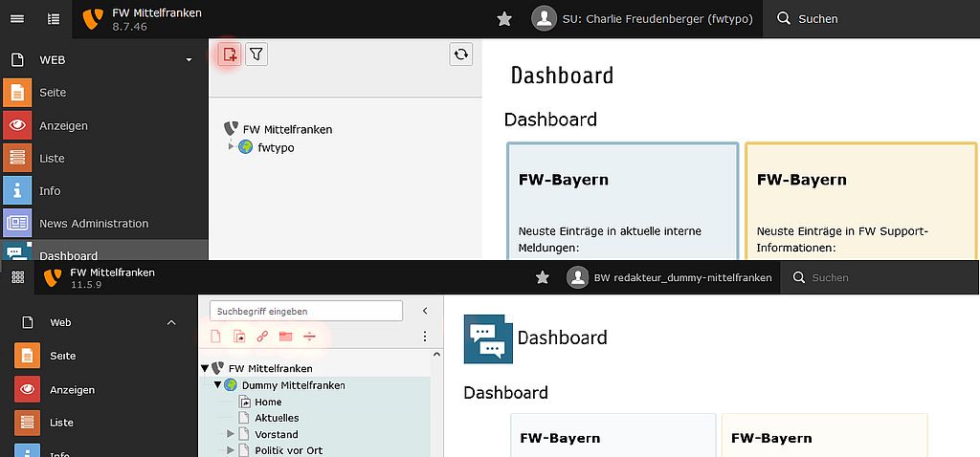Open bookmarks star in the 8.7.46 top bar

(504, 19)
